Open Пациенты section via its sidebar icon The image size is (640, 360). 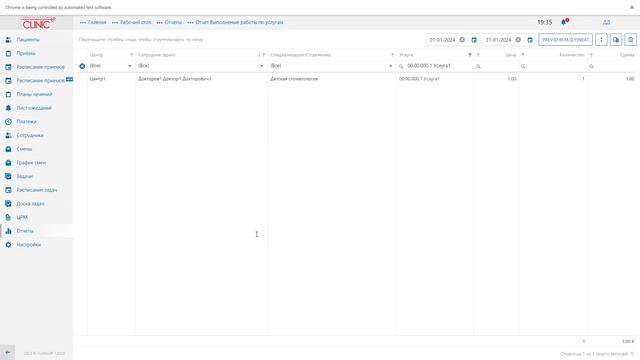click(8, 40)
